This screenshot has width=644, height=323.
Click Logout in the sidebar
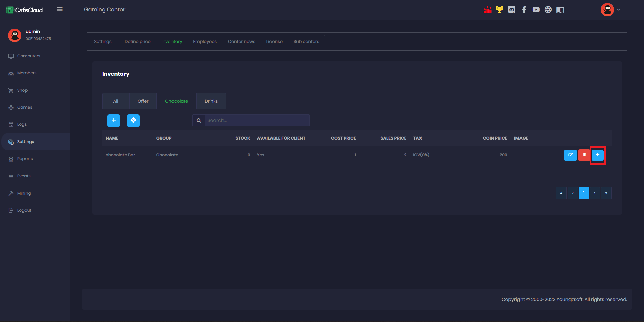[x=24, y=210]
